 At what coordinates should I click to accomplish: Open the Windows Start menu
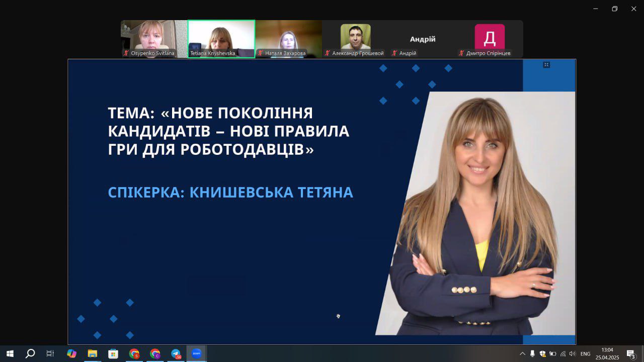10,353
